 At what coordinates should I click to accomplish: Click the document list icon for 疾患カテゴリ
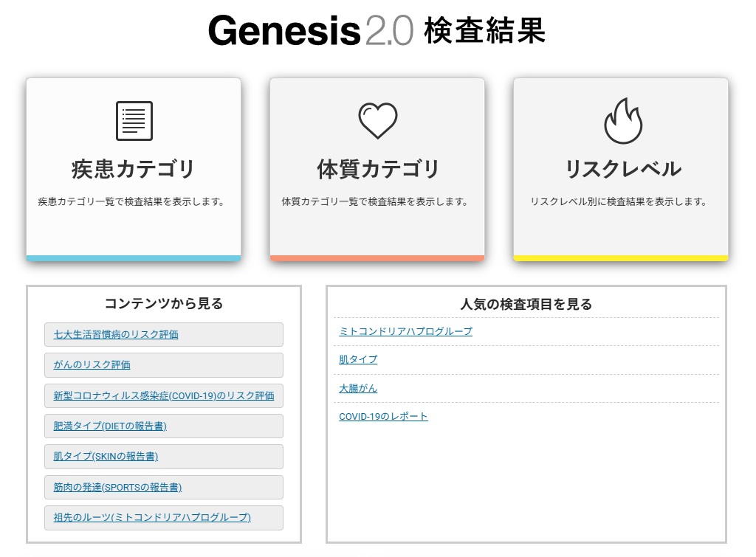(134, 120)
